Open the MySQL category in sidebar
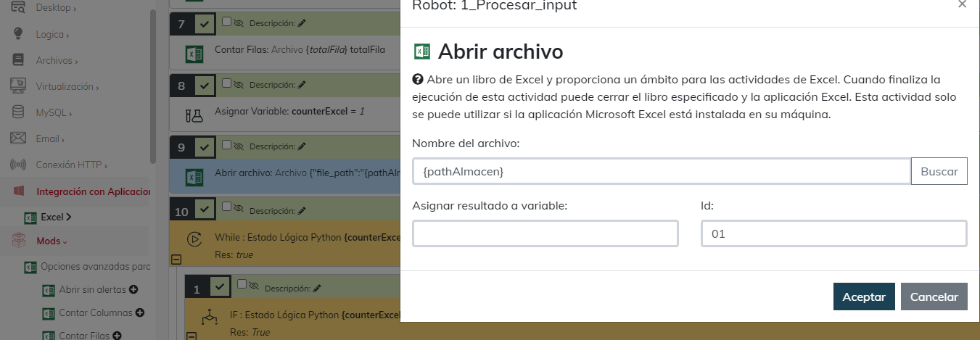The height and width of the screenshot is (340, 980). [x=53, y=113]
